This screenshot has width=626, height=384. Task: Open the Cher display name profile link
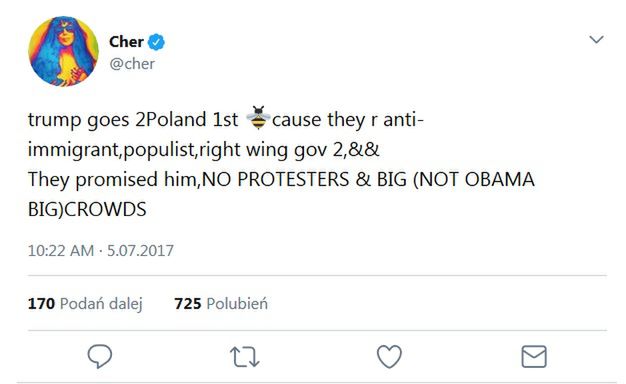point(126,42)
